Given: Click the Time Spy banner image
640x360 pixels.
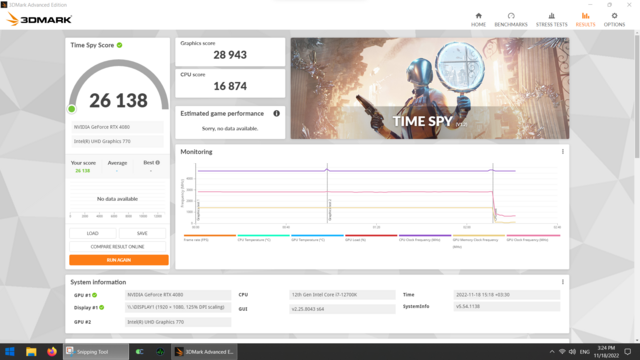Looking at the screenshot, I should tap(430, 88).
